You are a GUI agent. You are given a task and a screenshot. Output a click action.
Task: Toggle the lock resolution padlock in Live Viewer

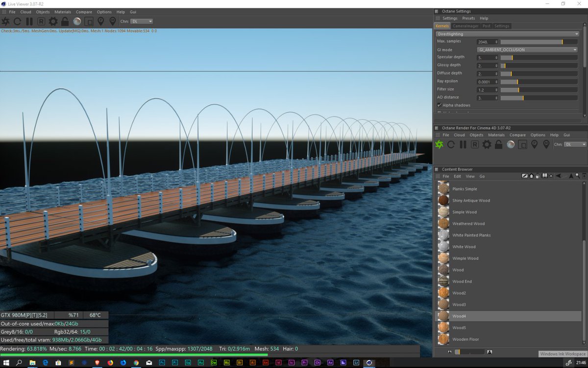tap(65, 21)
